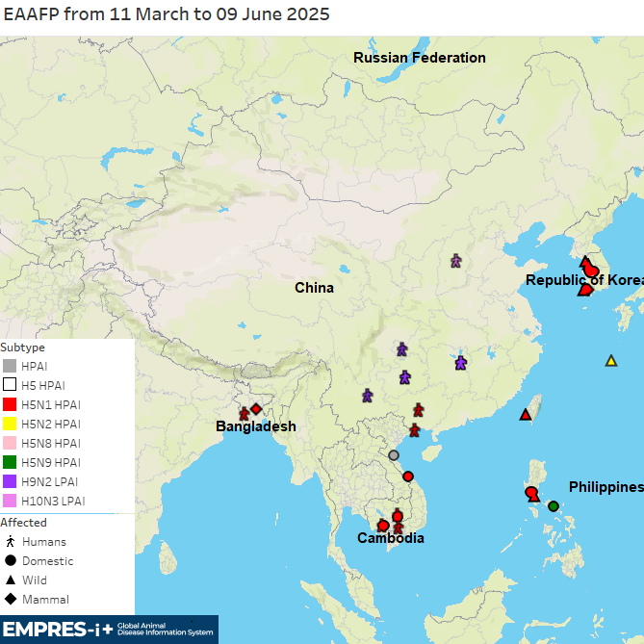Select the red diamond marker near Bangladesh
This screenshot has width=644, height=644.
coord(256,409)
